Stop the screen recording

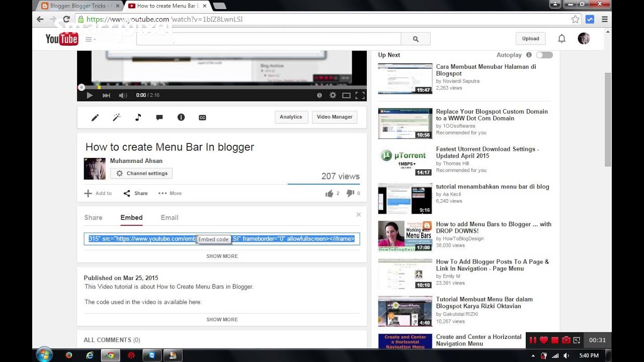(555, 340)
